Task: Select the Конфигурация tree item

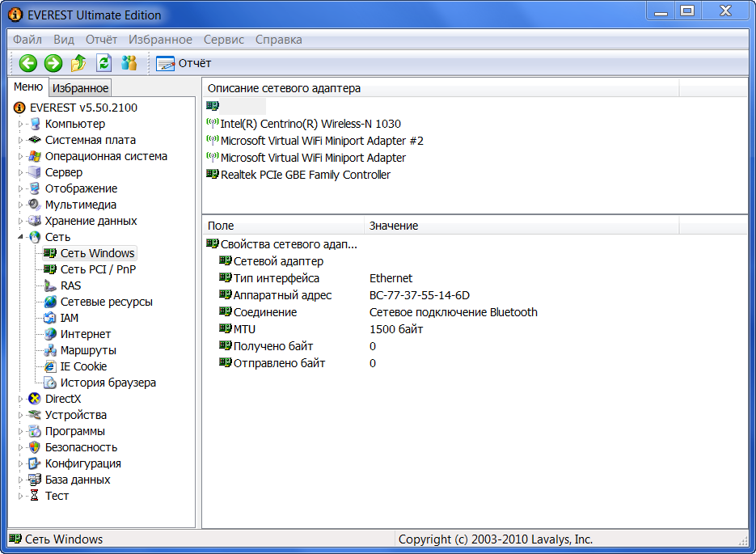Action: pos(83,463)
